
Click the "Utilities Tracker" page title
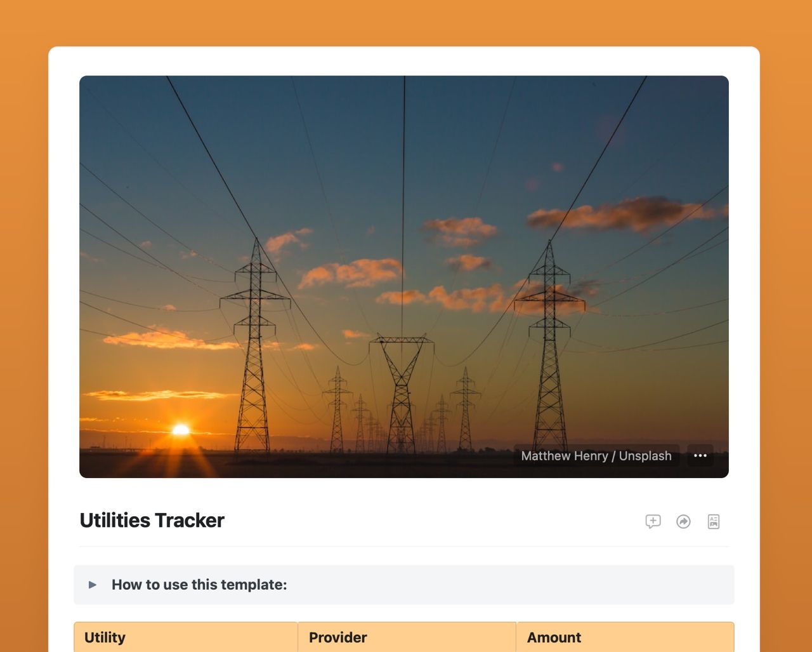[151, 520]
